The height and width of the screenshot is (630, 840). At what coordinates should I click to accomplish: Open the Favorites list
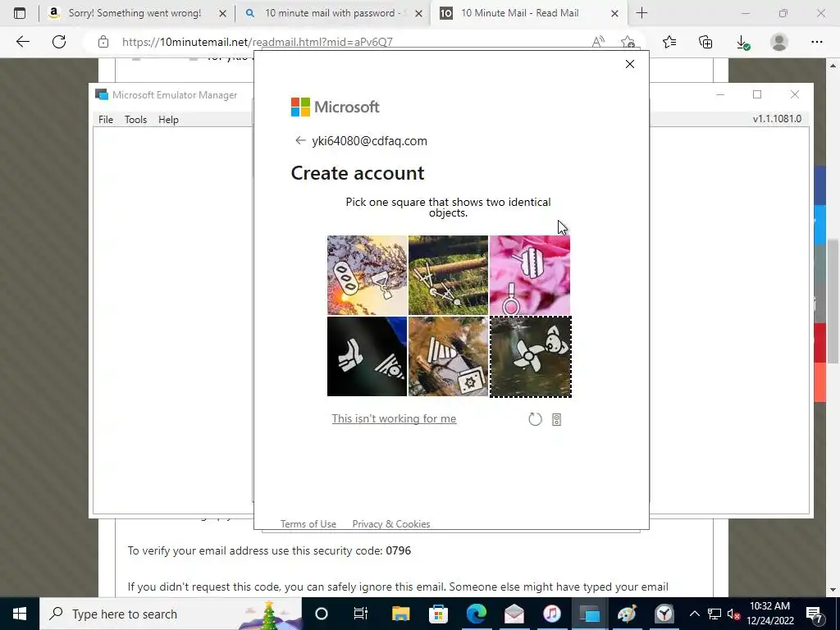(669, 42)
